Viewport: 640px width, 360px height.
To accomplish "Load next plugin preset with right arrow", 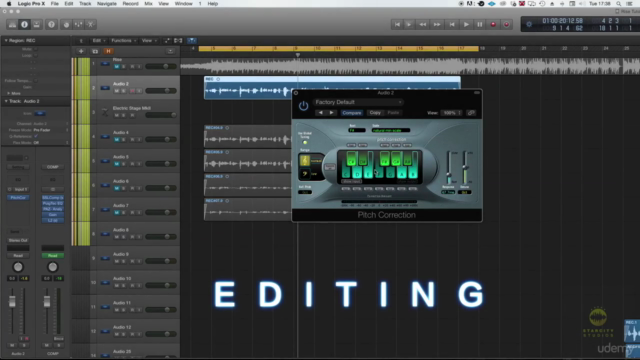I will click(331, 113).
